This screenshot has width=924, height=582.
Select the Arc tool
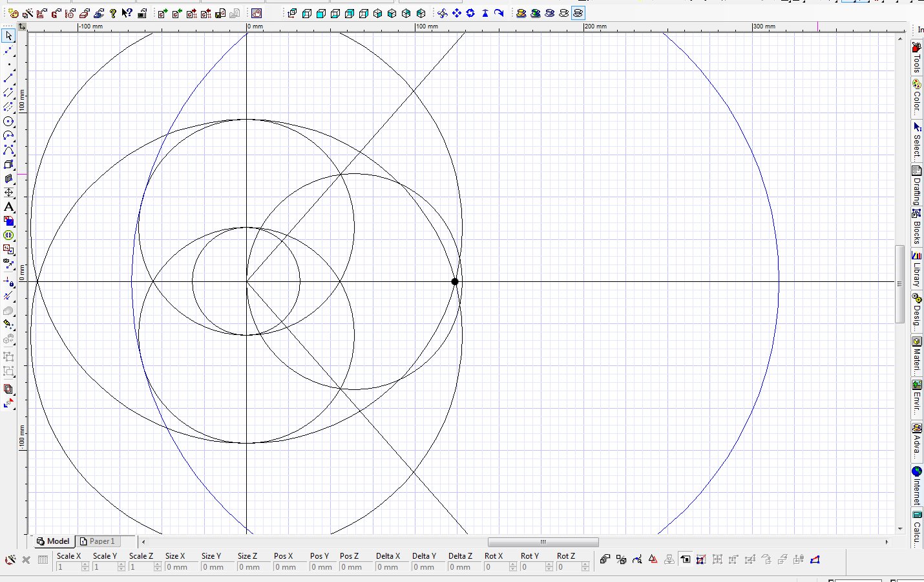pyautogui.click(x=8, y=136)
